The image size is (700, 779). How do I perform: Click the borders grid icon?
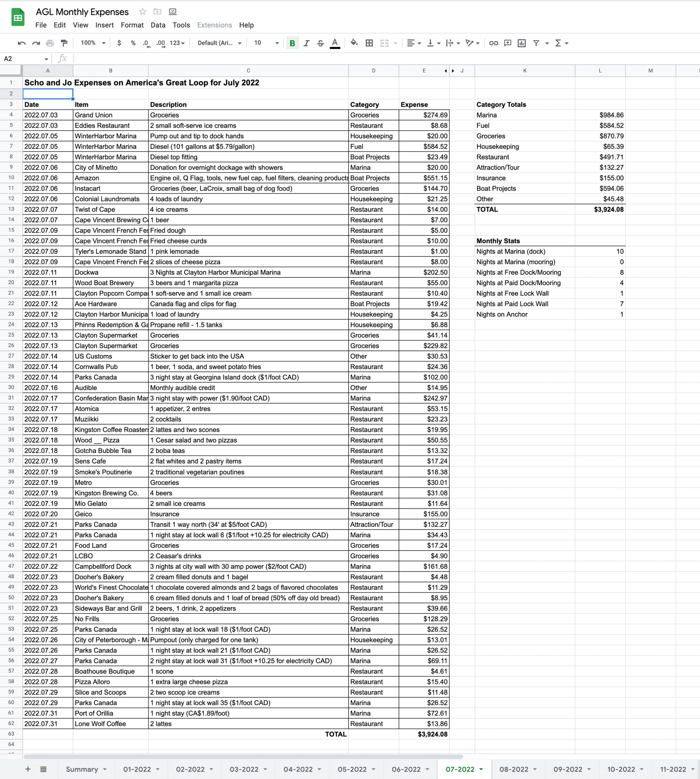pyautogui.click(x=369, y=43)
